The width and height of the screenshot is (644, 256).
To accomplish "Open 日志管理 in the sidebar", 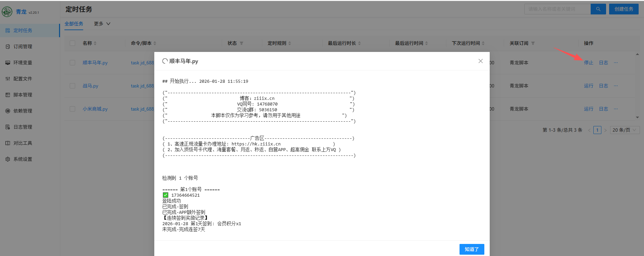I will 22,127.
